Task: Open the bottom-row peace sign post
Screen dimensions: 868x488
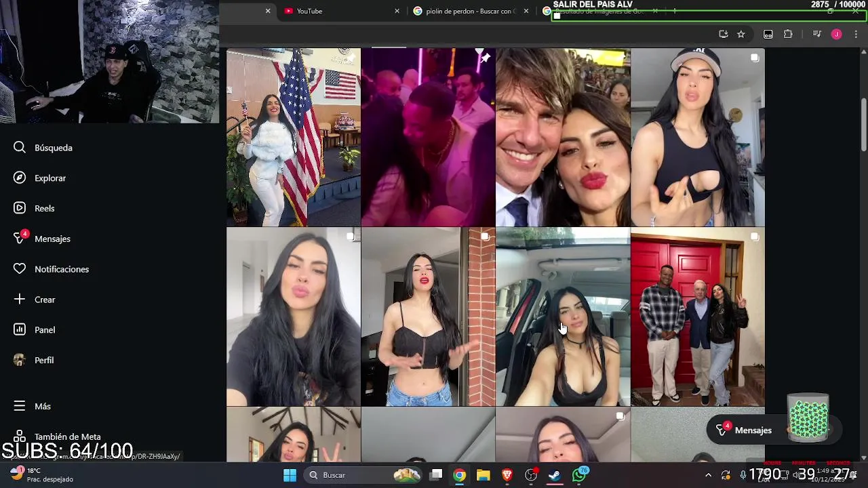Action: pos(294,434)
